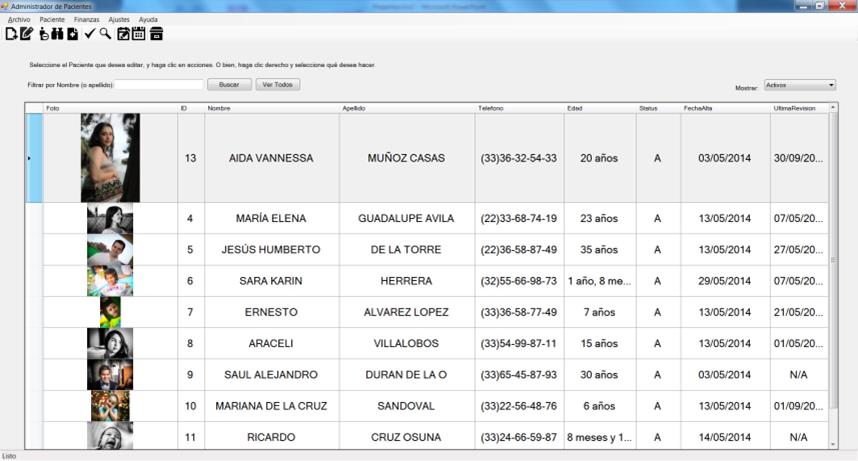Click the filter by name text field
Viewport: 858px width, 461px height.
pyautogui.click(x=159, y=85)
